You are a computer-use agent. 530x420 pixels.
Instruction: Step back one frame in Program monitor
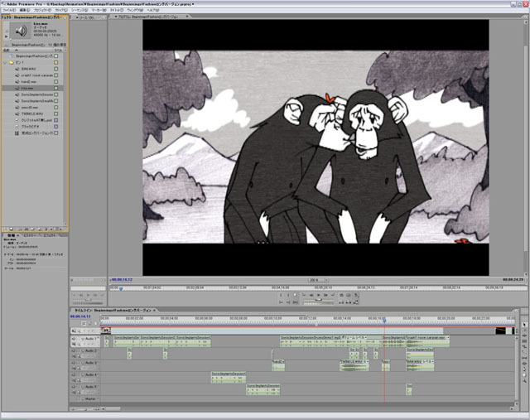coord(311,295)
